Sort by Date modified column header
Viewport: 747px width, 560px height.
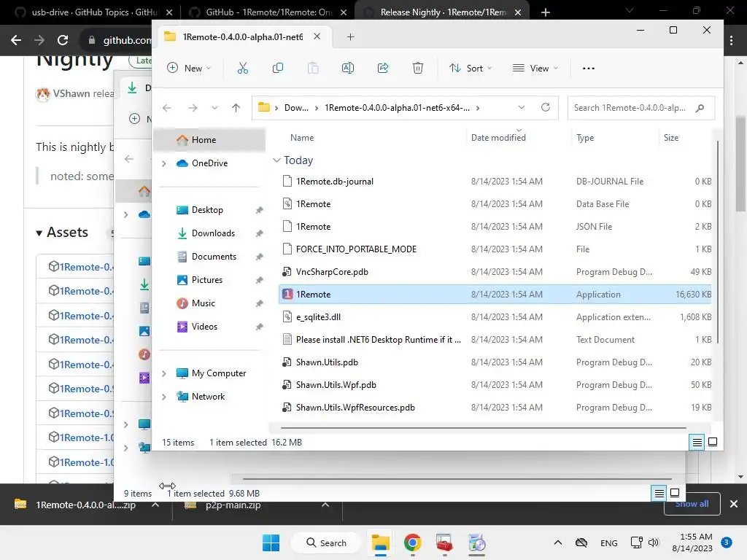[x=498, y=138]
